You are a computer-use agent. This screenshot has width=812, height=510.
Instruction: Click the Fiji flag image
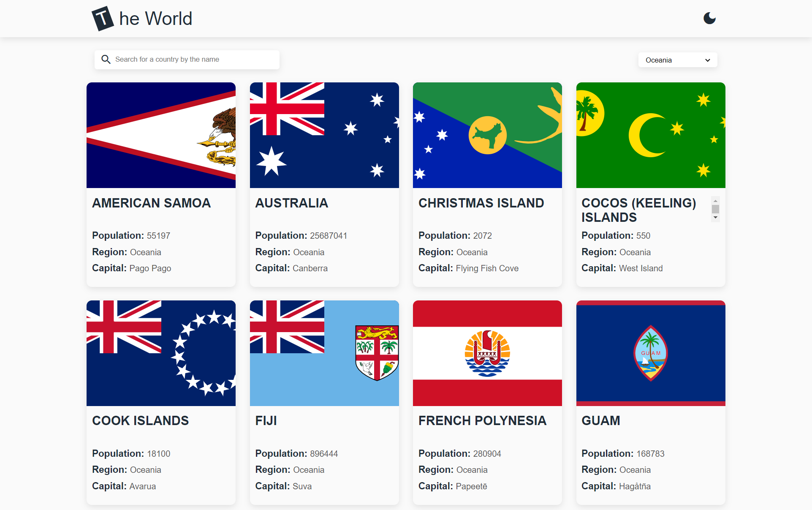[x=324, y=353]
